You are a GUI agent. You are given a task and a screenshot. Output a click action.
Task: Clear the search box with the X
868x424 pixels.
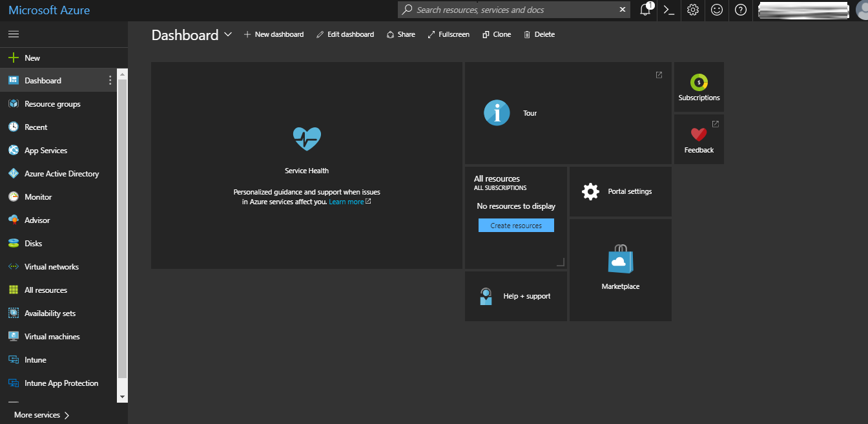pyautogui.click(x=623, y=10)
